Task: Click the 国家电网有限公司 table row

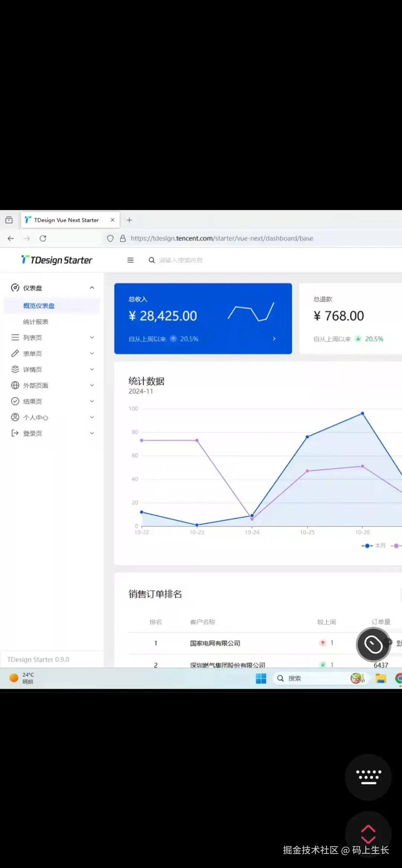Action: (x=265, y=643)
